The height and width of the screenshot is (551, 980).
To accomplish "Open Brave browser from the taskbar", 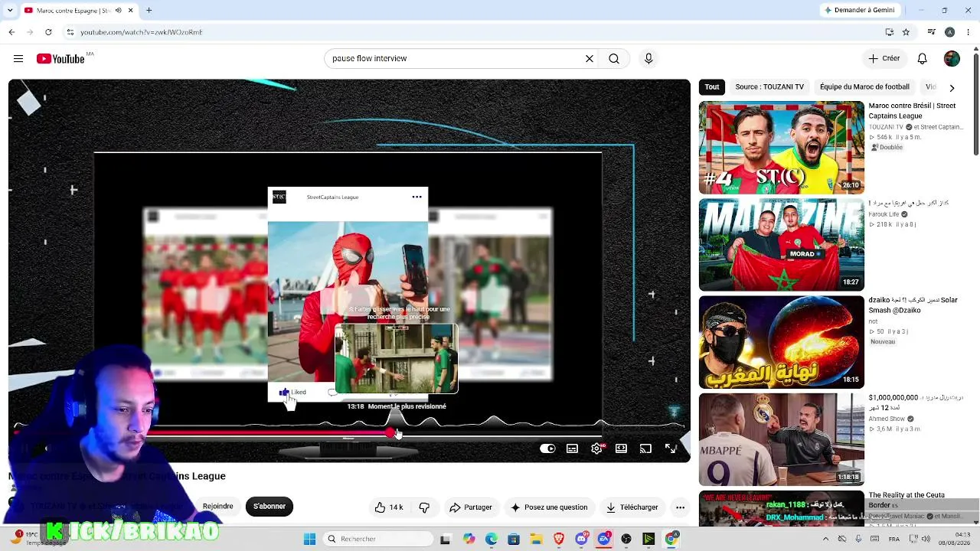I will (559, 539).
